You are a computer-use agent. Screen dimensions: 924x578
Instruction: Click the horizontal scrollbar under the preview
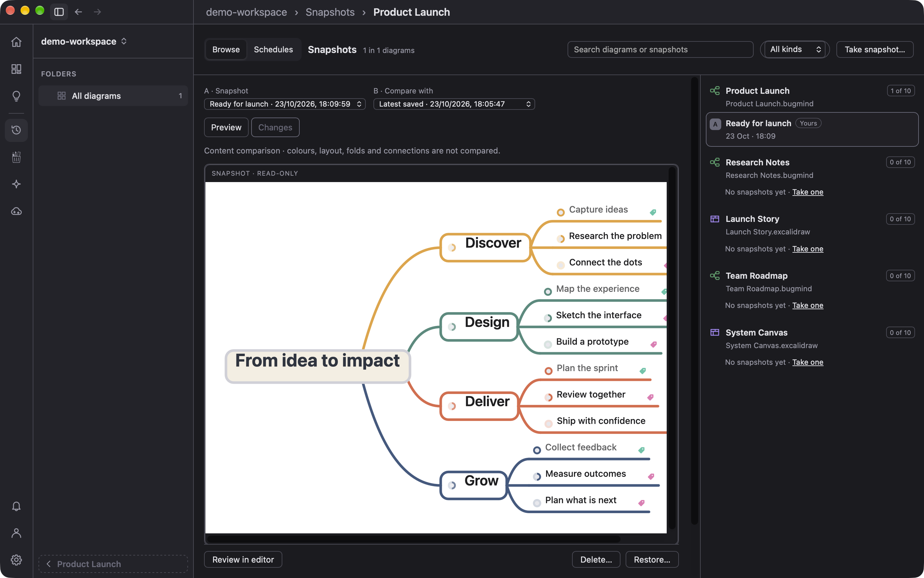pos(414,539)
